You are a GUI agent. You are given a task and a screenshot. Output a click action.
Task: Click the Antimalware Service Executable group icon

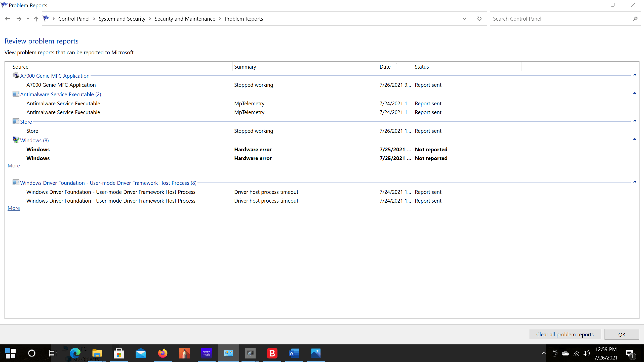[x=16, y=94]
